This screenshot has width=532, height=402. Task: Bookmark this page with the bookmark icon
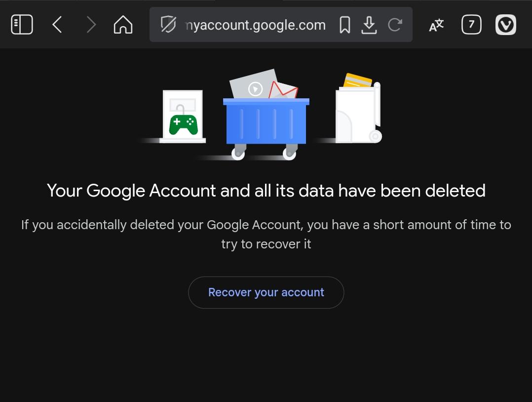[x=344, y=25]
